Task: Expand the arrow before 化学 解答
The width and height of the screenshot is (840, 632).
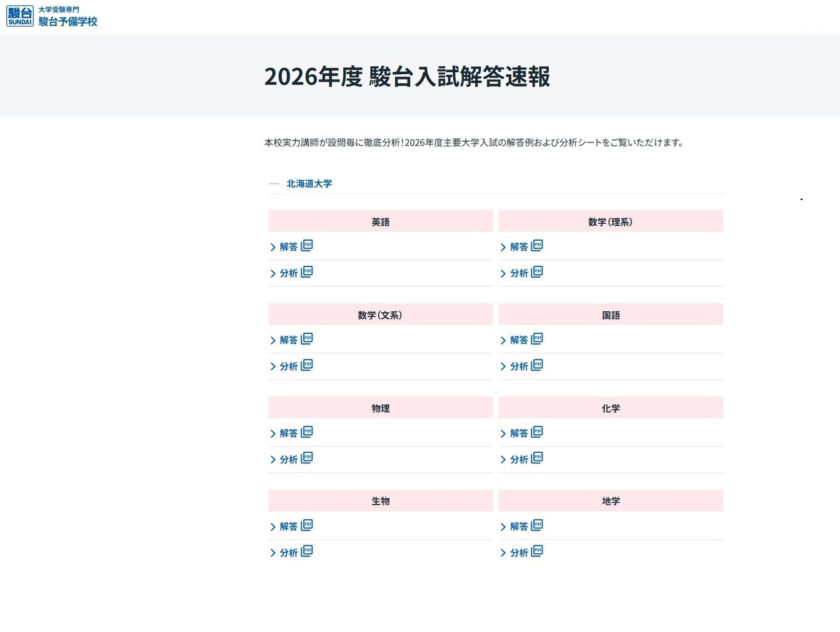Action: (x=503, y=433)
